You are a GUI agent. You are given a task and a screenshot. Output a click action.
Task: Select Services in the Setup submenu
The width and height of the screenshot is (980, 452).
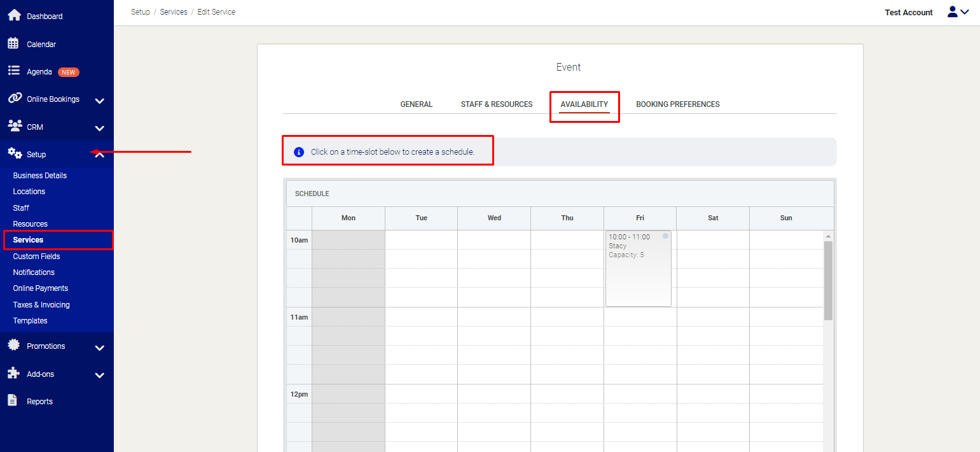coord(29,240)
